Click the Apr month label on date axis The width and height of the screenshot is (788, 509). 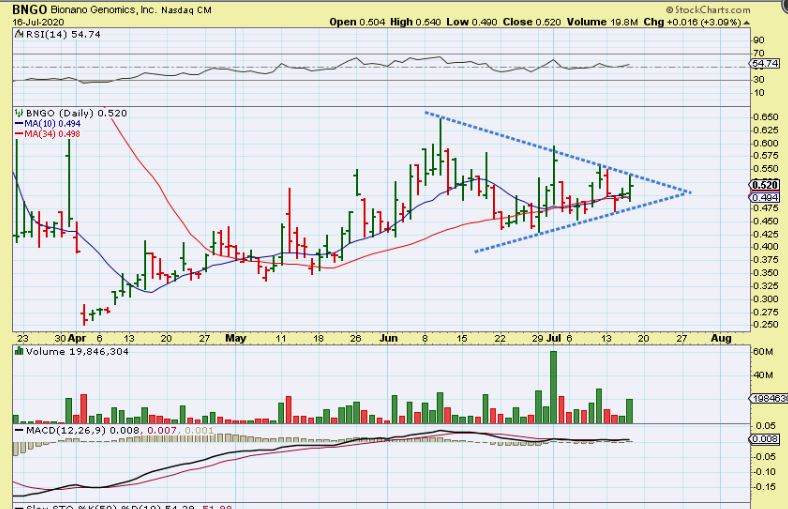(77, 338)
